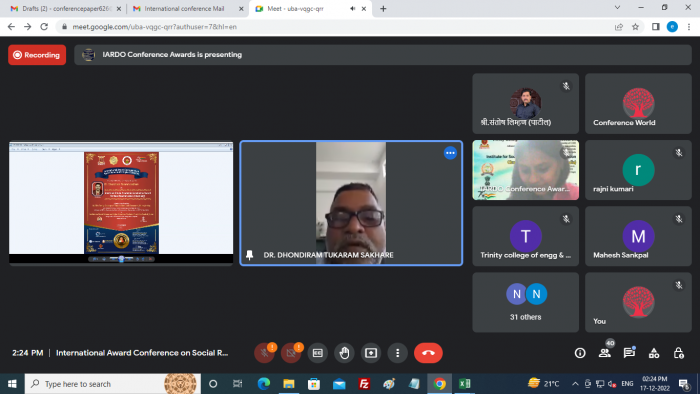Click the red Recording indicator button
This screenshot has height=394, width=700.
pyautogui.click(x=37, y=55)
